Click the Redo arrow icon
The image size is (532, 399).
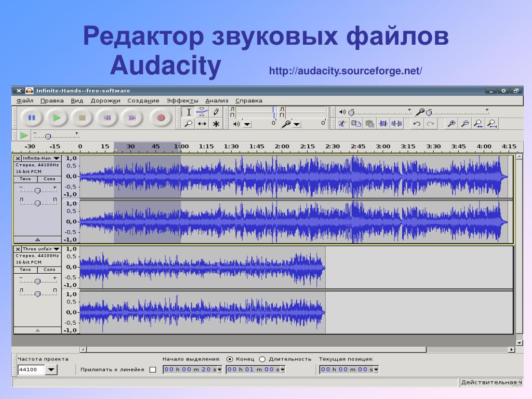pos(431,124)
